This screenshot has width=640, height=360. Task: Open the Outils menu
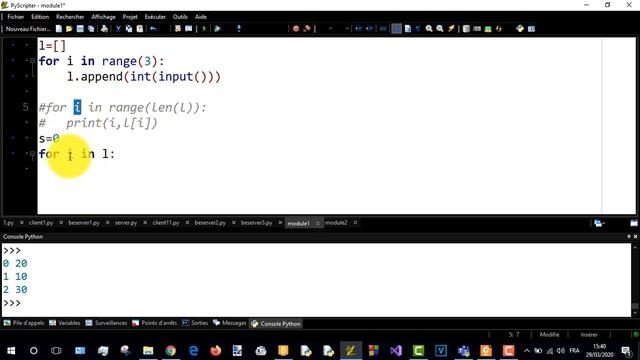coord(180,17)
